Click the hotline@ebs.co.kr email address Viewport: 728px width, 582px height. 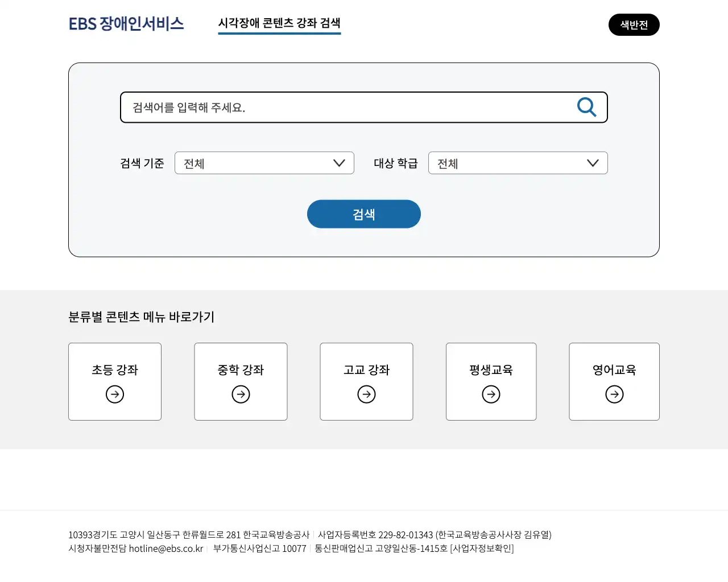(x=166, y=548)
